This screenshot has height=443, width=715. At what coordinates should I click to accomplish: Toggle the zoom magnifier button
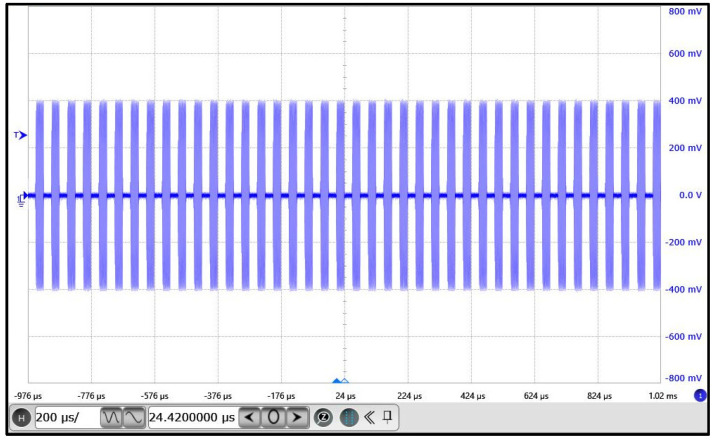pos(323,417)
